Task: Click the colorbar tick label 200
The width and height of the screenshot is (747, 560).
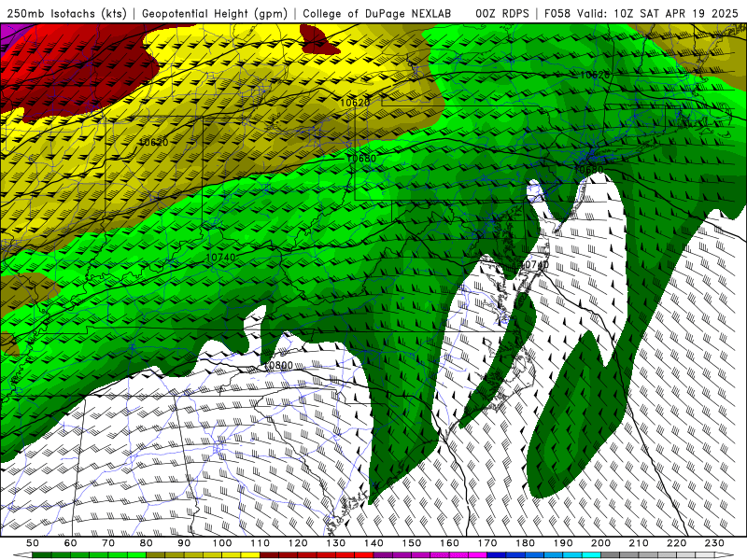Action: click(600, 543)
